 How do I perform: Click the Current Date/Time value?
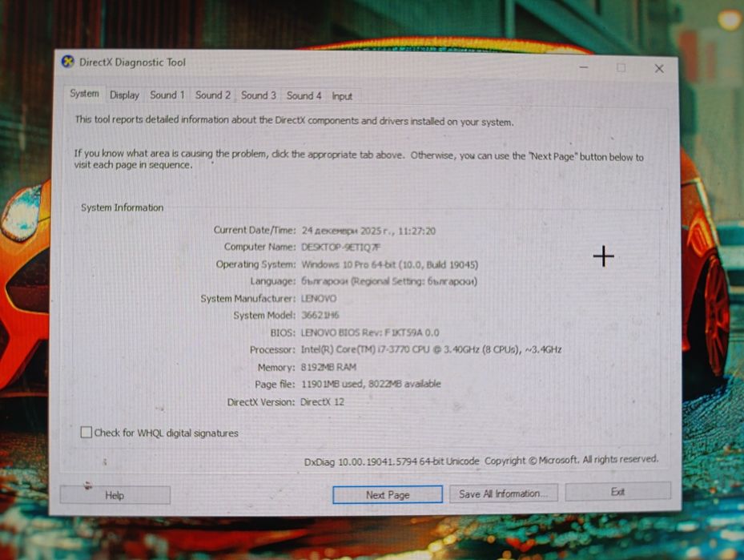tap(368, 231)
